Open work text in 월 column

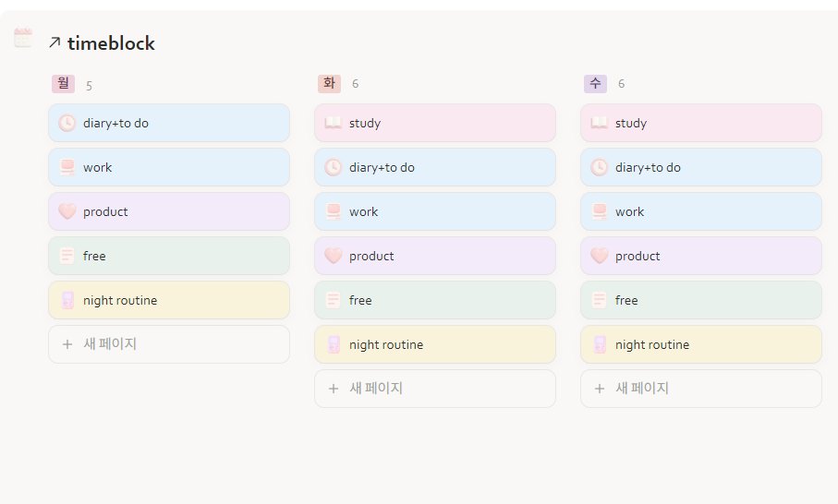(x=98, y=168)
